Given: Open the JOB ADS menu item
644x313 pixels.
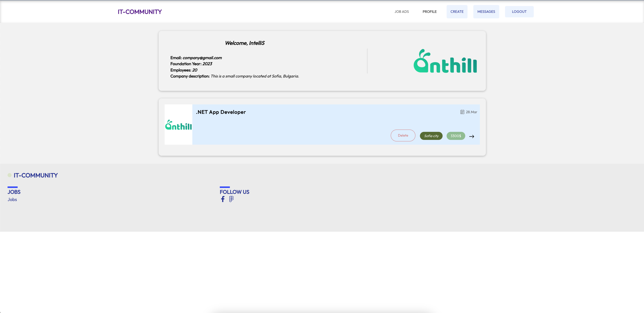Looking at the screenshot, I should (x=402, y=12).
